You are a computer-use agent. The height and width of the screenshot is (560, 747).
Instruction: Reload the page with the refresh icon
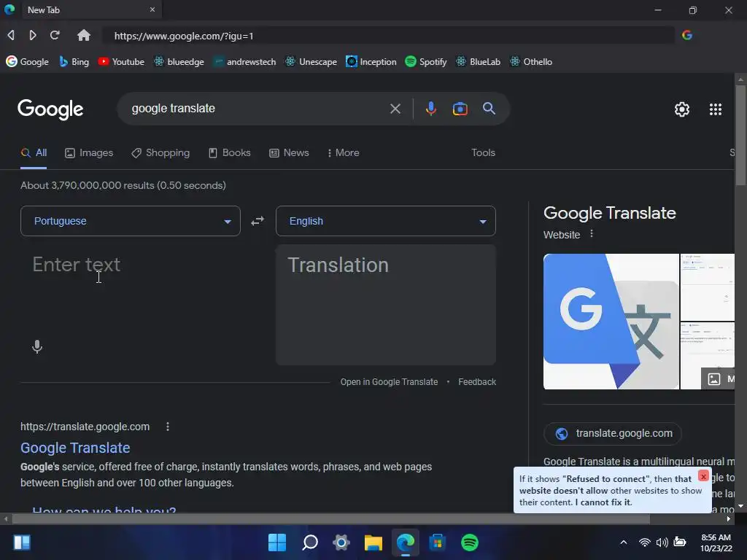coord(55,35)
